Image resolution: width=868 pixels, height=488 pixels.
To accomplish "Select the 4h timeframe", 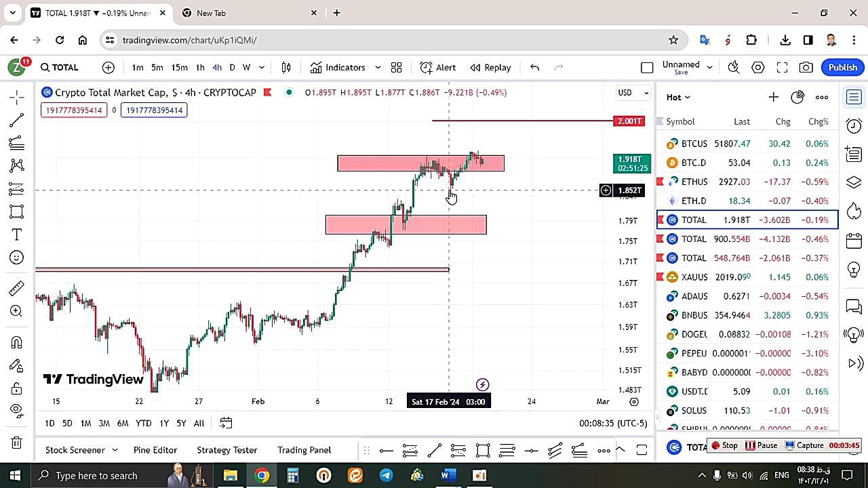I will coord(217,67).
